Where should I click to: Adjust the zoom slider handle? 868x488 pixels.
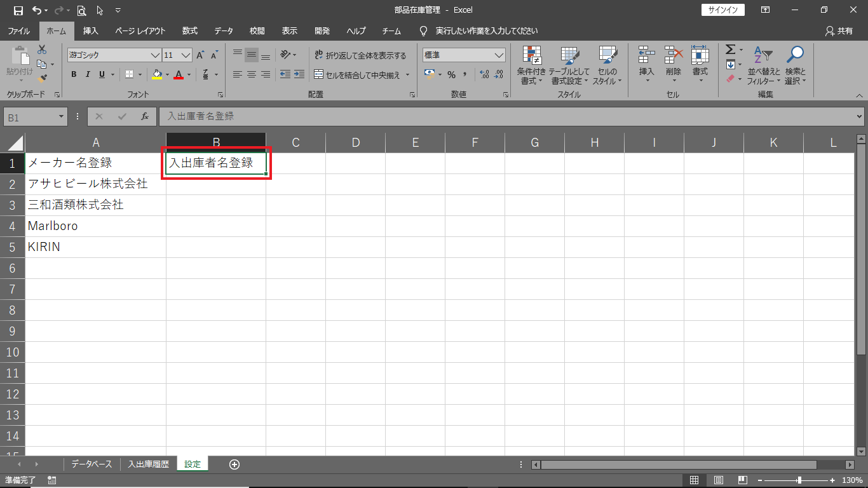tap(799, 480)
